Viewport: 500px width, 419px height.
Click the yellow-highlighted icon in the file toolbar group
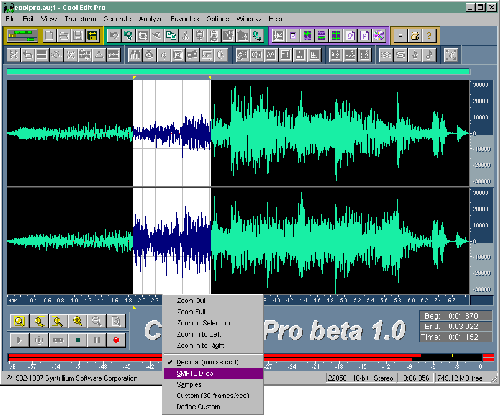(x=92, y=36)
